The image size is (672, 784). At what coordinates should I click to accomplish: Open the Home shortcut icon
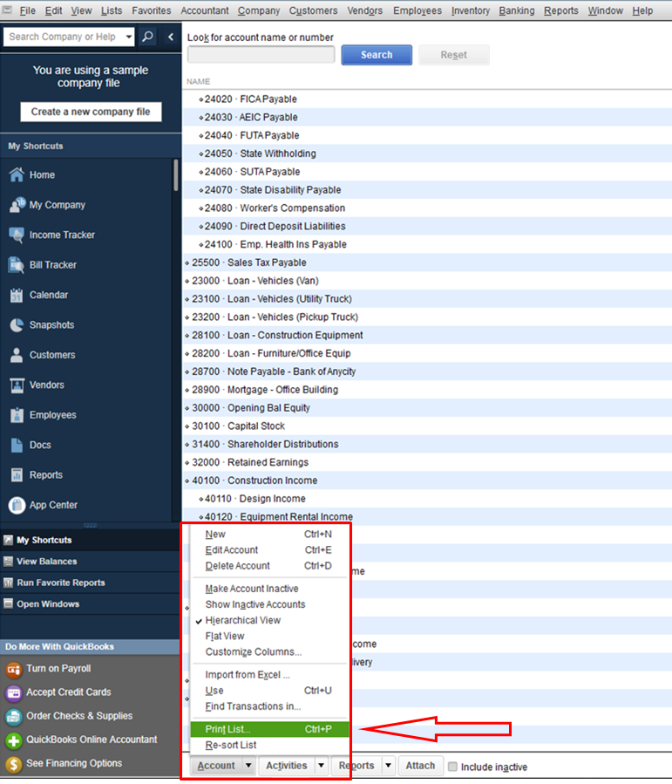17,174
